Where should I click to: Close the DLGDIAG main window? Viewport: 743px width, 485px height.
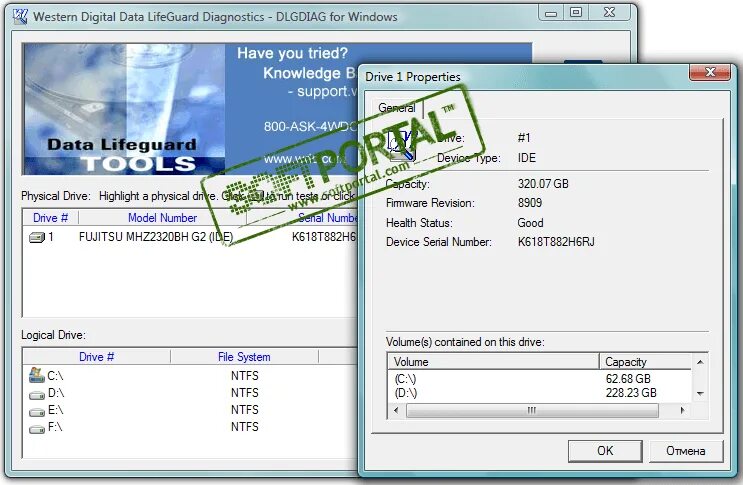pos(609,13)
